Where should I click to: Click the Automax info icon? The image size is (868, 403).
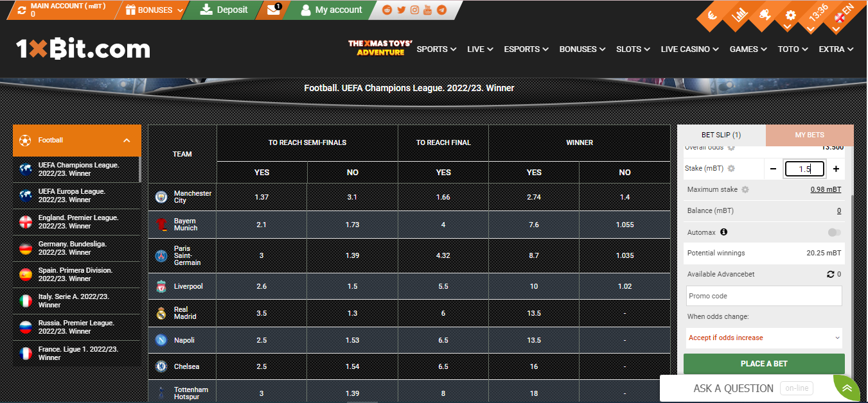(723, 232)
